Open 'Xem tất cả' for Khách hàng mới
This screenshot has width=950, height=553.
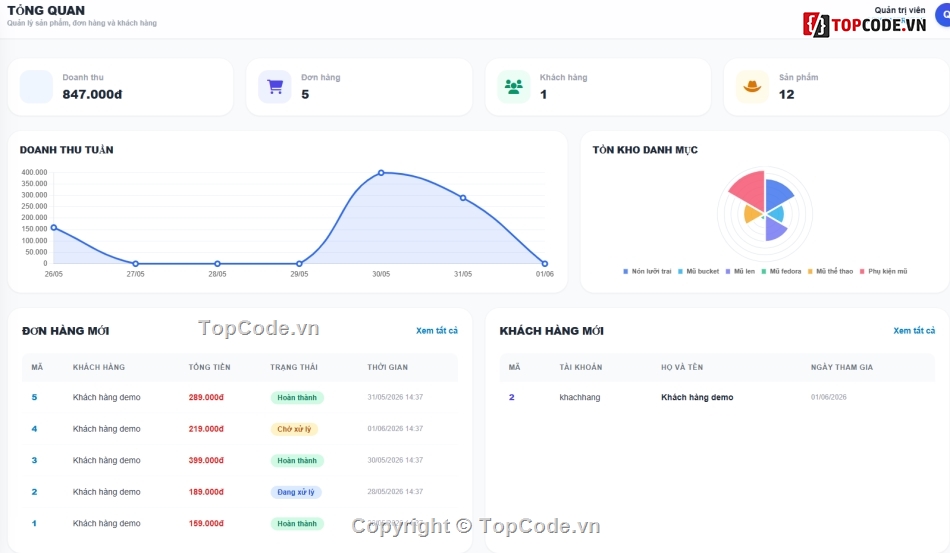(x=914, y=331)
